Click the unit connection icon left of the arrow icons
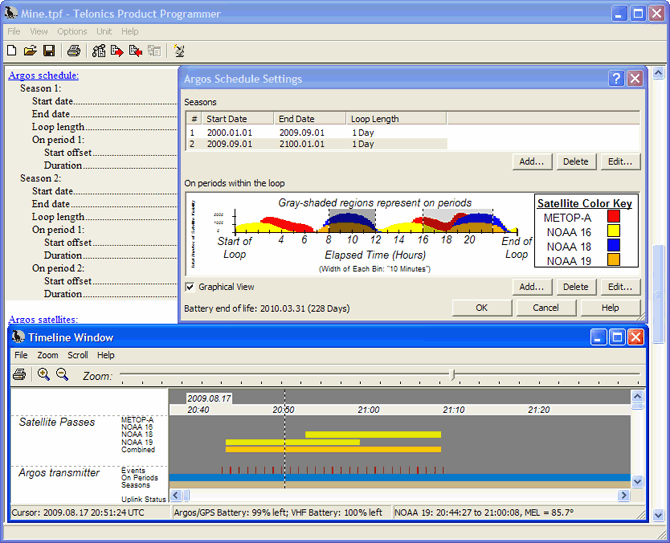670x543 pixels. tap(99, 51)
